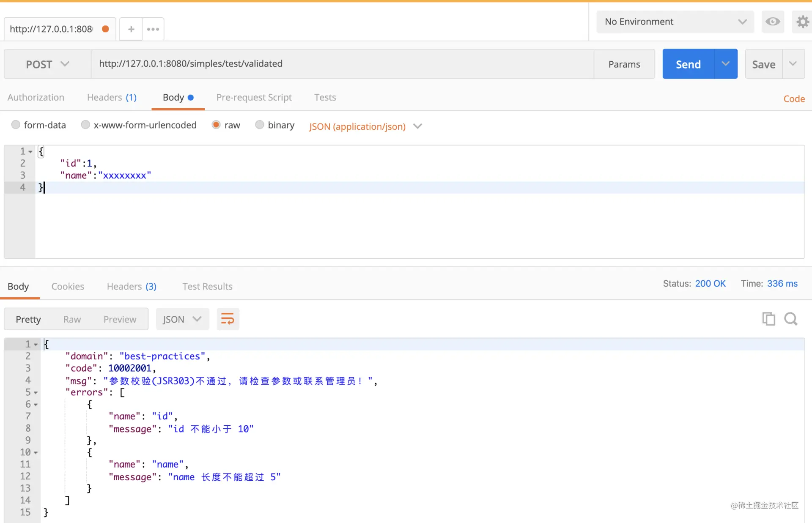Select the request Body tab
Image resolution: width=812 pixels, height=523 pixels.
click(x=178, y=97)
